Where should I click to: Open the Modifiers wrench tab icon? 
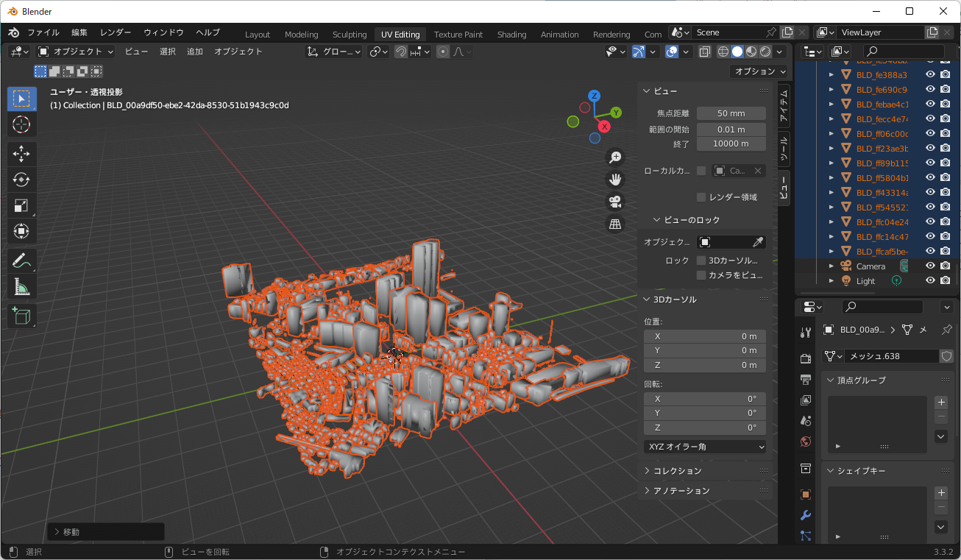[x=805, y=515]
